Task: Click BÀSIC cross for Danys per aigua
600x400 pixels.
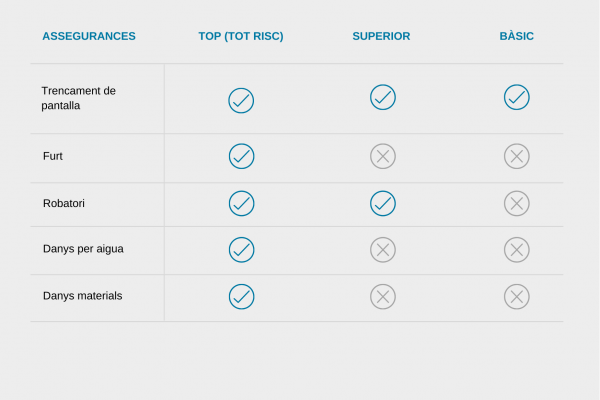Action: click(x=517, y=250)
